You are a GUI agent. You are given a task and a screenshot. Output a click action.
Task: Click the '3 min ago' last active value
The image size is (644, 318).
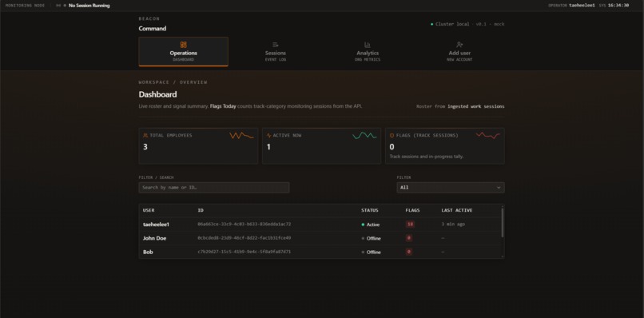pyautogui.click(x=453, y=225)
